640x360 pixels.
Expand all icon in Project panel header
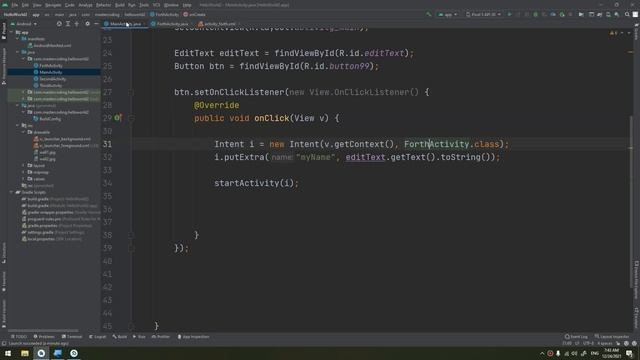pyautogui.click(x=68, y=24)
